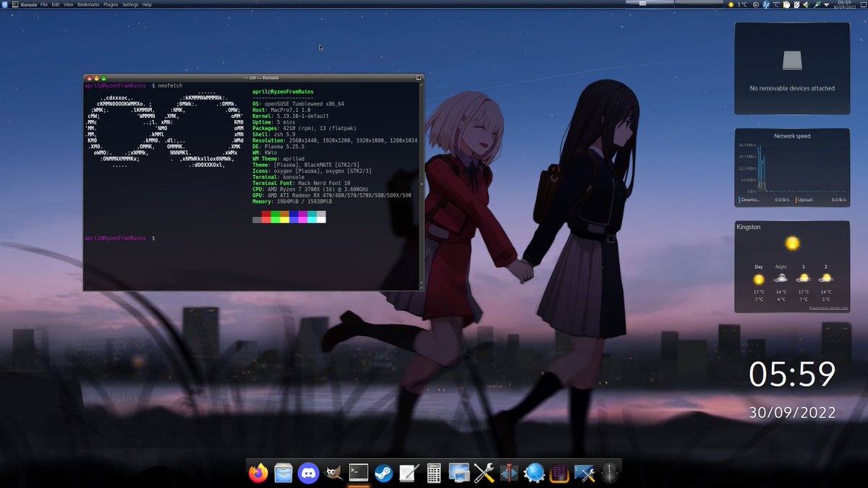Launch Firefox from the dock
868x488 pixels.
tap(258, 474)
